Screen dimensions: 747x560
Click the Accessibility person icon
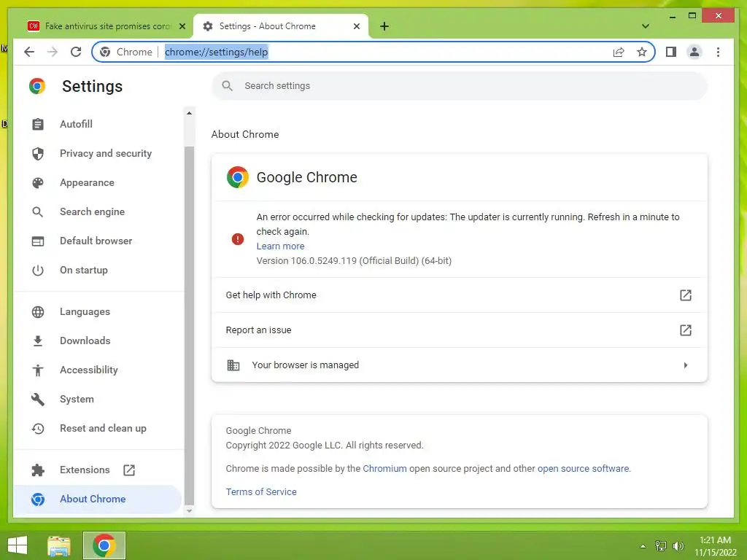[38, 370]
